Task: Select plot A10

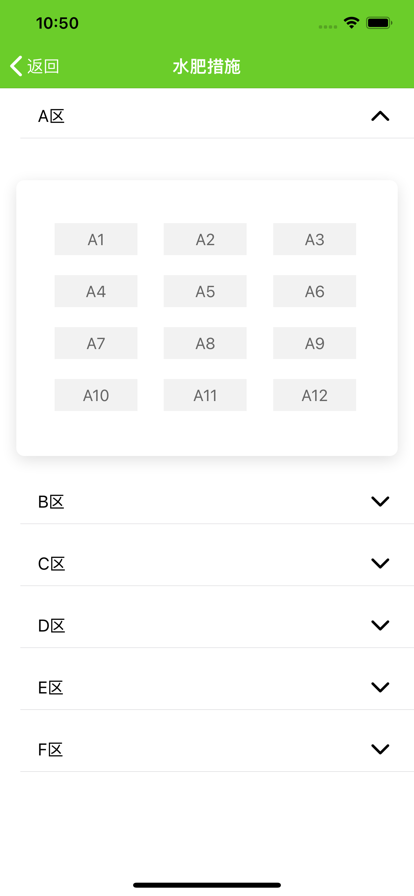Action: (x=96, y=395)
